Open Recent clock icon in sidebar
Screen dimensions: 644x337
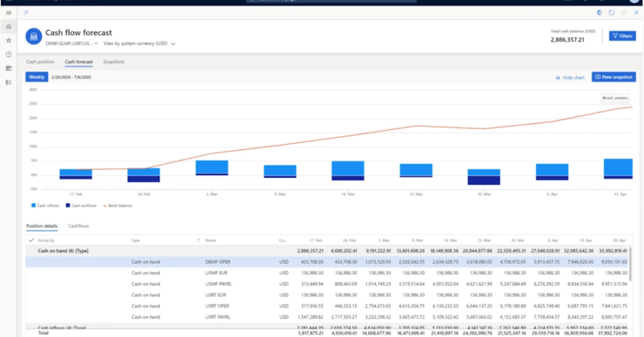coord(9,54)
